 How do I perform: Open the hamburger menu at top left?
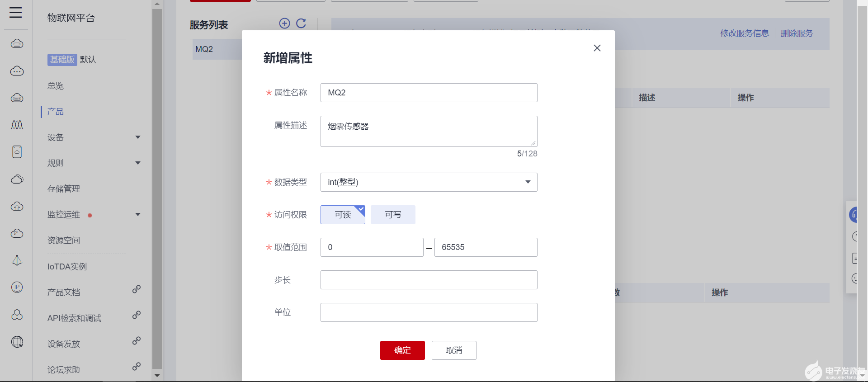[16, 12]
